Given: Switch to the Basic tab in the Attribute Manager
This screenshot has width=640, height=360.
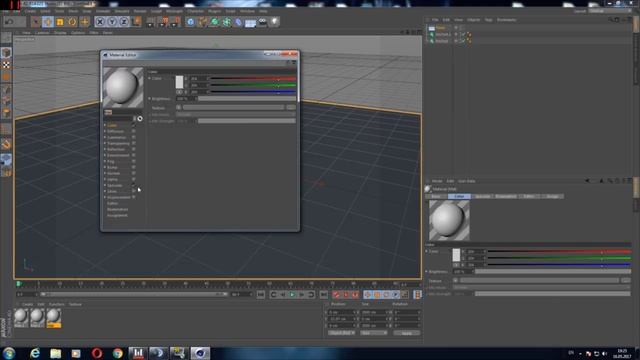Looking at the screenshot, I should [x=436, y=196].
